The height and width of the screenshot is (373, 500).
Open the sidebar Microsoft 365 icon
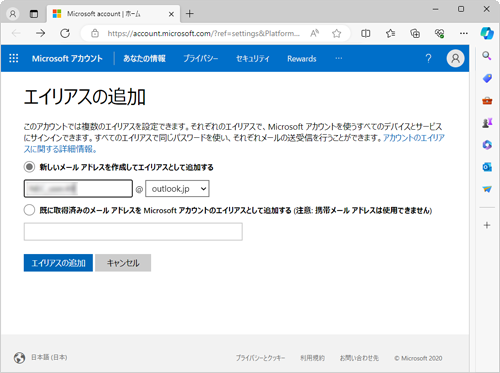pos(487,145)
